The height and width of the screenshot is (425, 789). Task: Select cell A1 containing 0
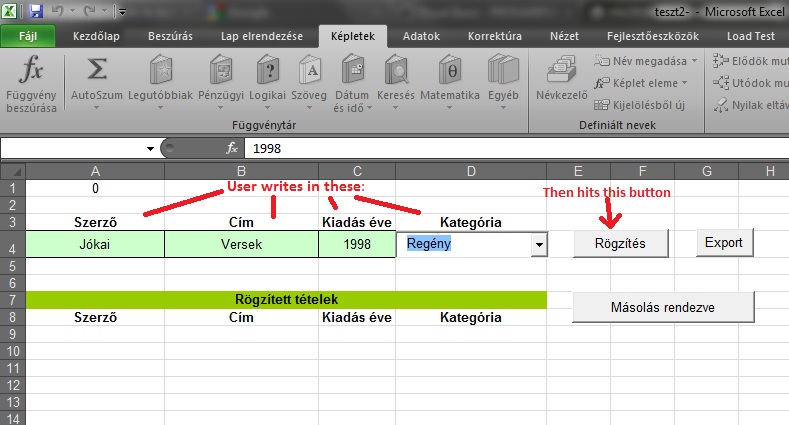[x=95, y=189]
